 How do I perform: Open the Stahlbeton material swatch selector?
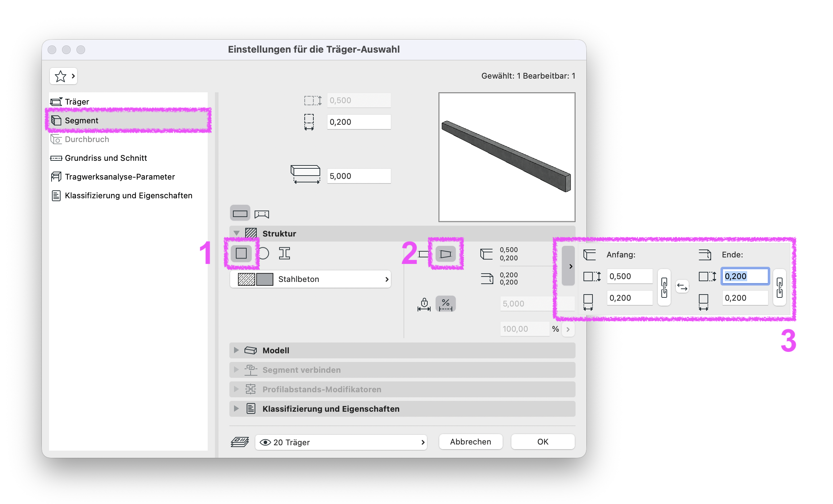(x=310, y=279)
